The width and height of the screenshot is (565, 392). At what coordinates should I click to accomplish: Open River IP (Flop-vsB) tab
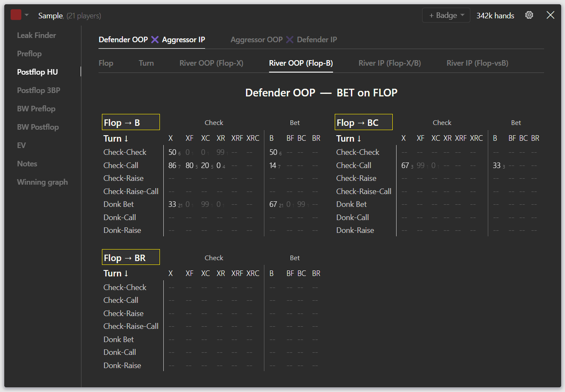[478, 63]
